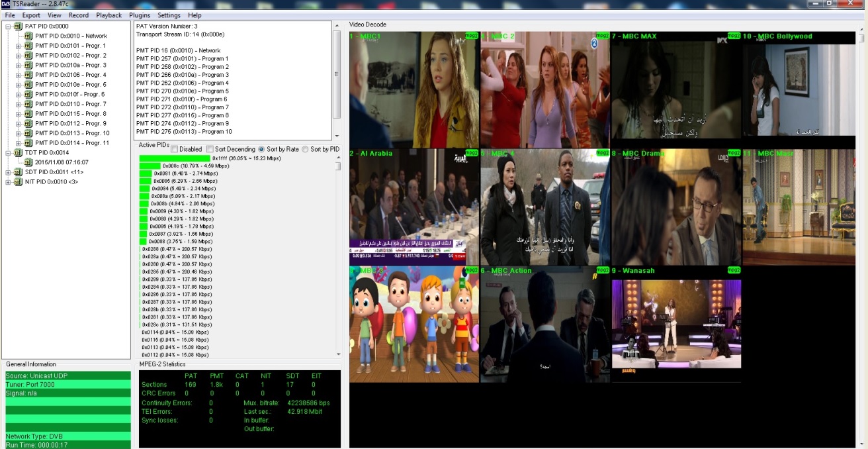This screenshot has height=449, width=868.
Task: Click the PMT icon for Progr. 4
Action: (x=28, y=75)
